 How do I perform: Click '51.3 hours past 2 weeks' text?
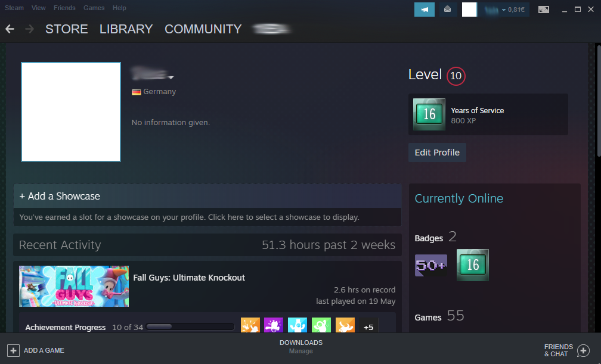(329, 245)
